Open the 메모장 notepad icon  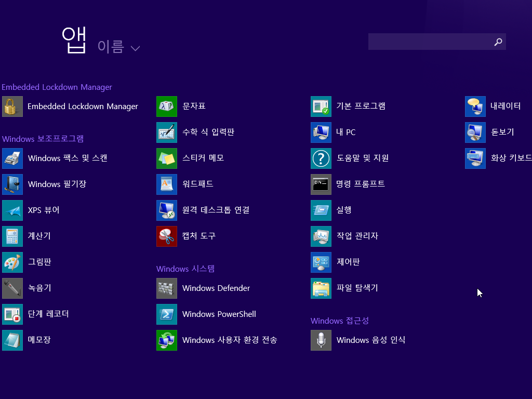(12, 340)
